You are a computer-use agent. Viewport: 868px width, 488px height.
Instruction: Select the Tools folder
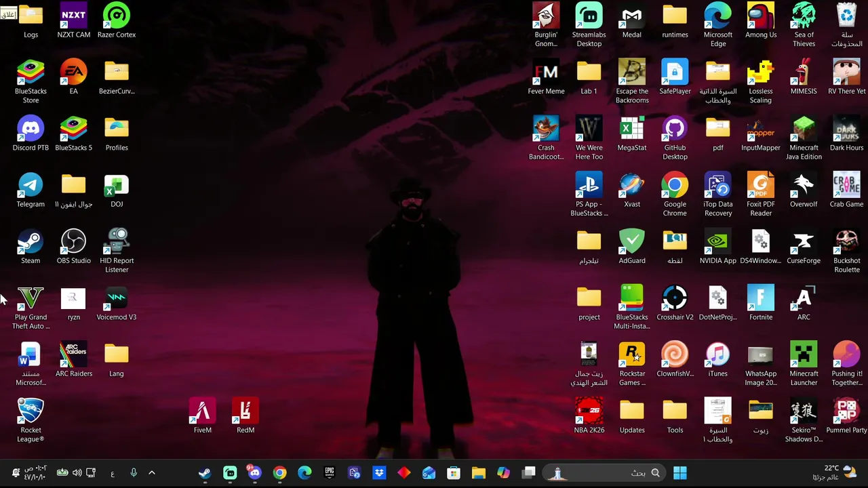coord(675,417)
